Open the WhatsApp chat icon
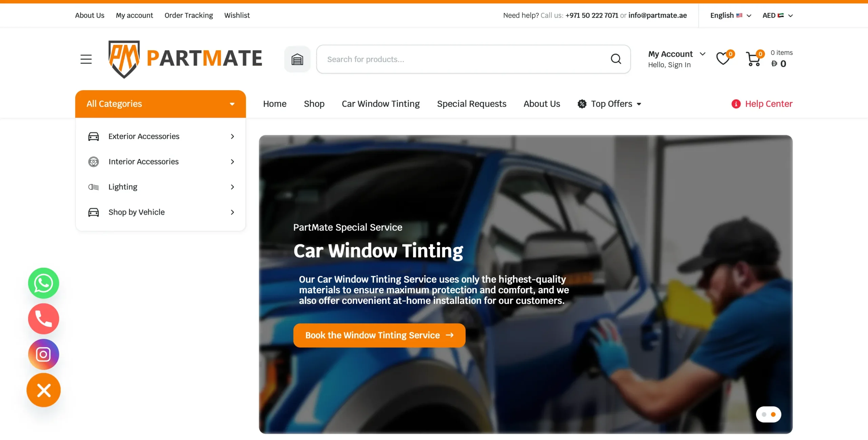The width and height of the screenshot is (868, 440). tap(43, 283)
